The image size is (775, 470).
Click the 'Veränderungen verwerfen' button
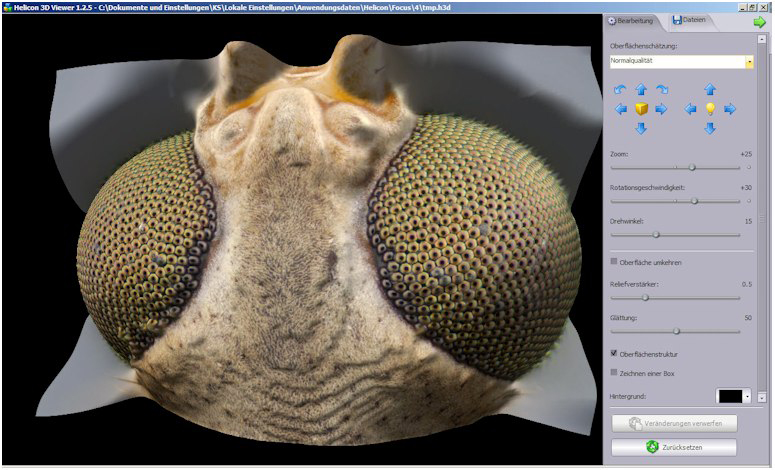674,423
